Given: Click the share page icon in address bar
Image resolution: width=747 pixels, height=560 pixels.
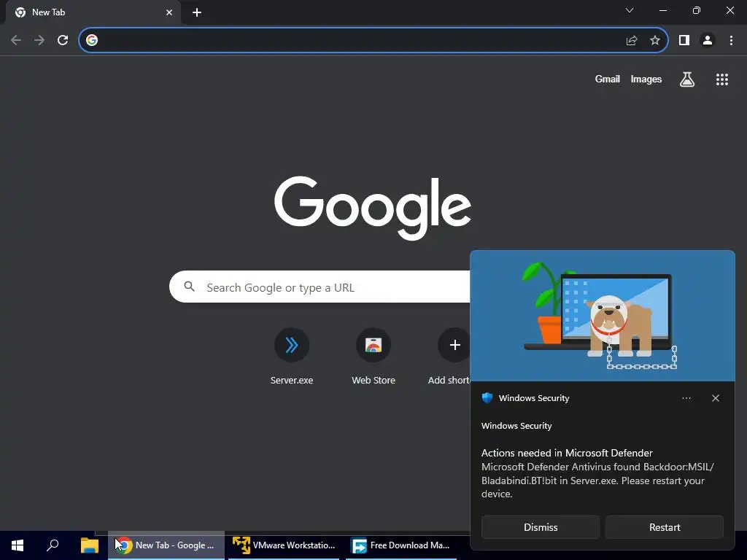Looking at the screenshot, I should point(632,41).
